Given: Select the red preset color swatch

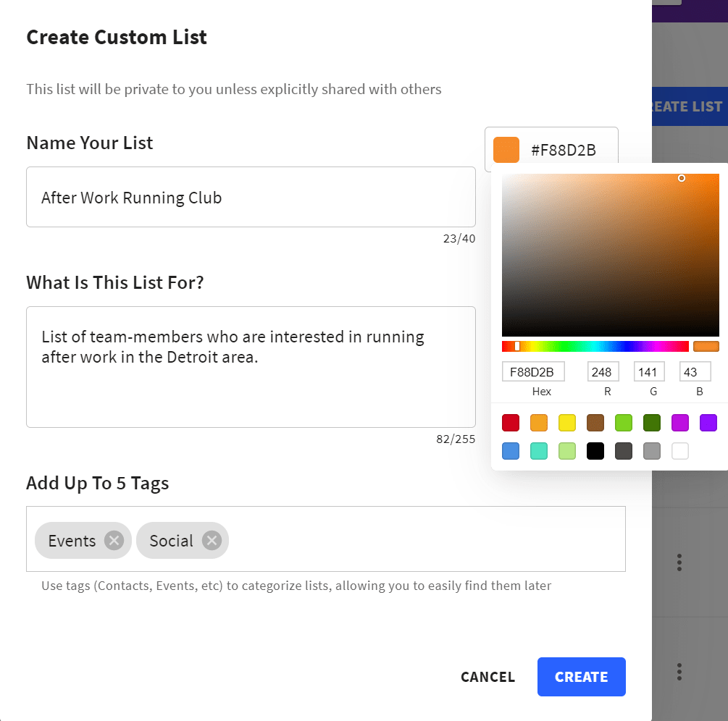Looking at the screenshot, I should 511,423.
